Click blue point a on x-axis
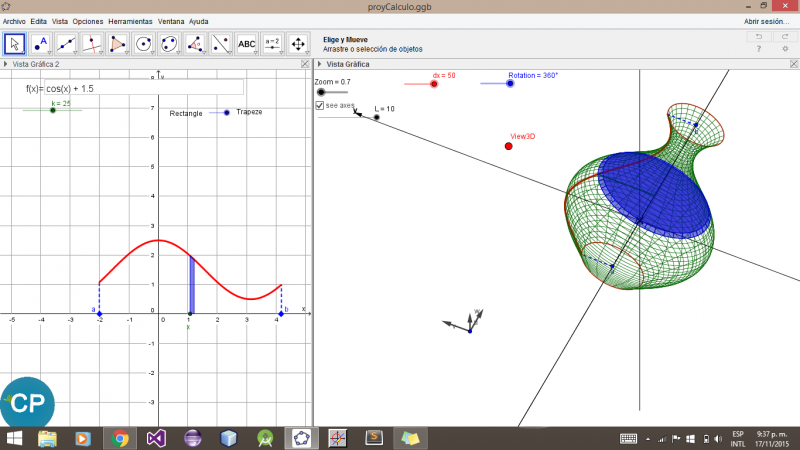800x450 pixels. (99, 314)
